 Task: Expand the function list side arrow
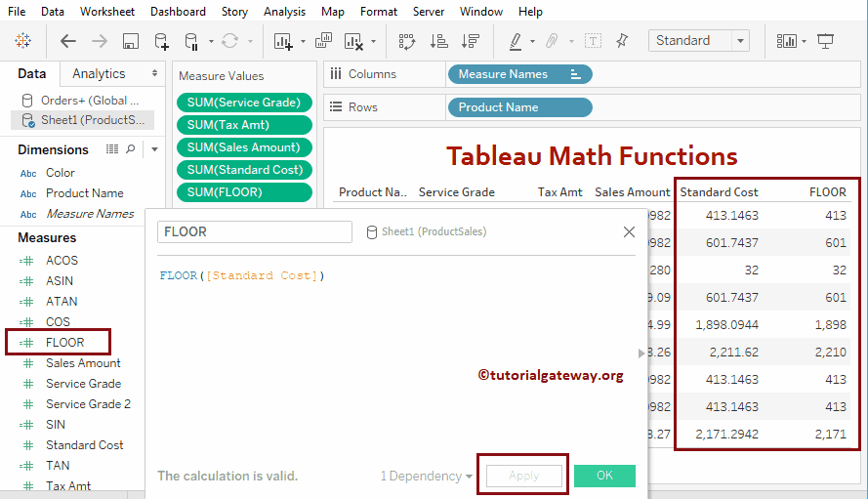coord(641,353)
